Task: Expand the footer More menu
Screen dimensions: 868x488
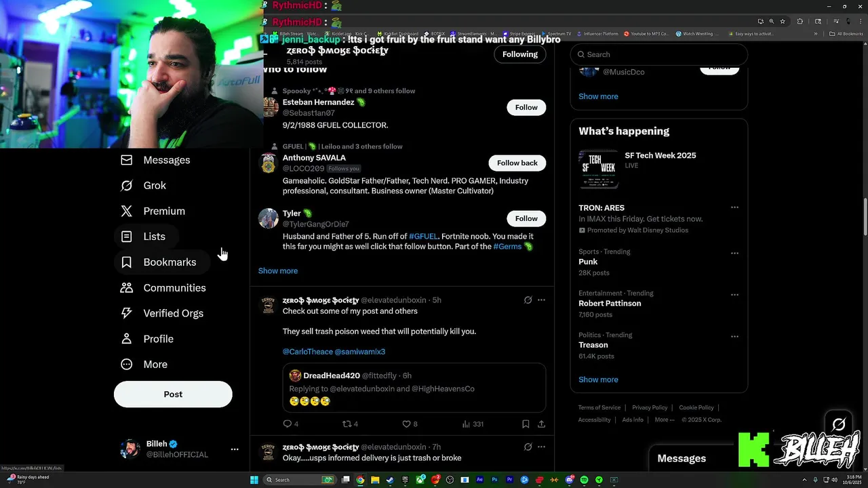Action: [x=665, y=420]
